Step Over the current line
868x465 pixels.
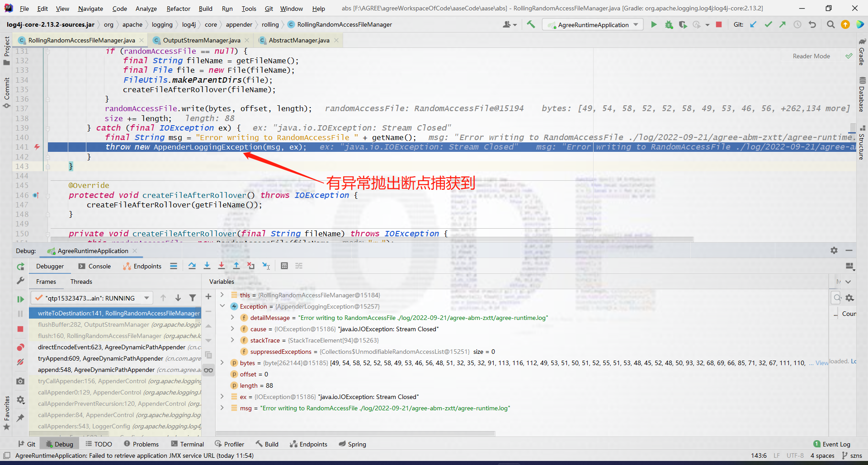192,266
